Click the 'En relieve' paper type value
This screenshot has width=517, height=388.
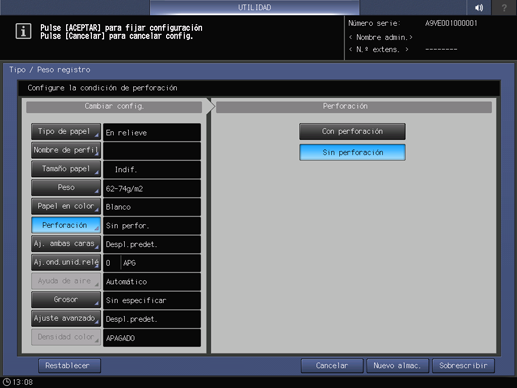click(x=152, y=132)
